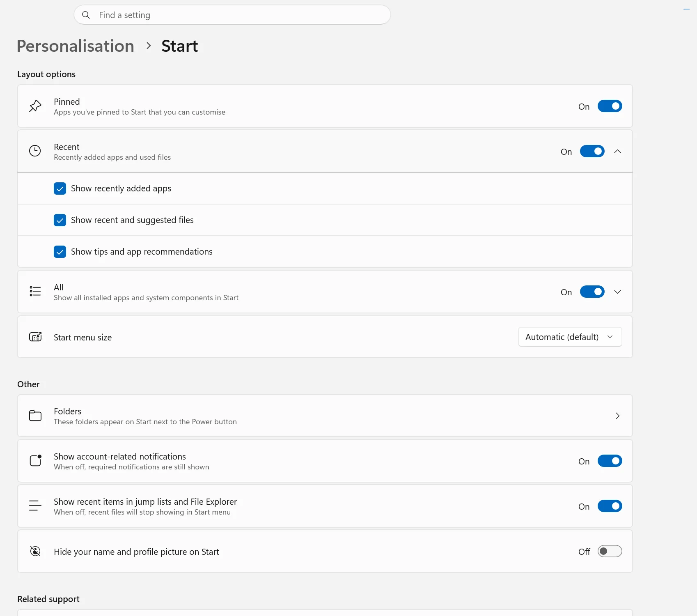Open Folders settings via chevron arrow

(x=617, y=416)
